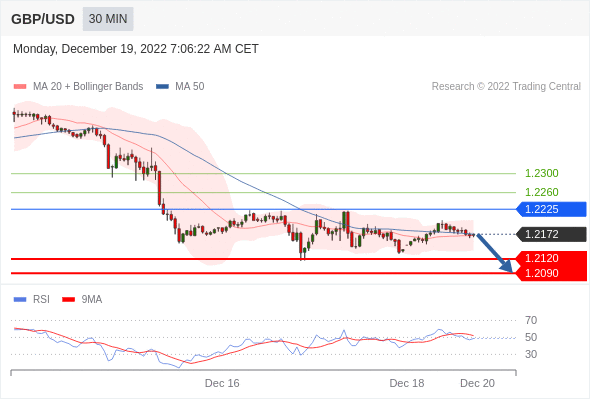Click the 9MA legend swatch
This screenshot has width=590, height=400.
coord(68,300)
